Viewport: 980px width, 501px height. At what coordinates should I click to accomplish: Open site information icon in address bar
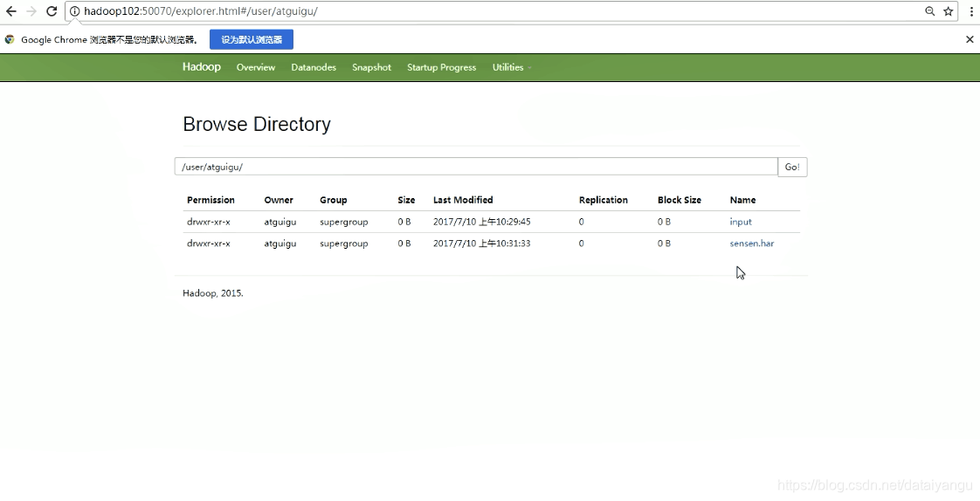coord(74,11)
